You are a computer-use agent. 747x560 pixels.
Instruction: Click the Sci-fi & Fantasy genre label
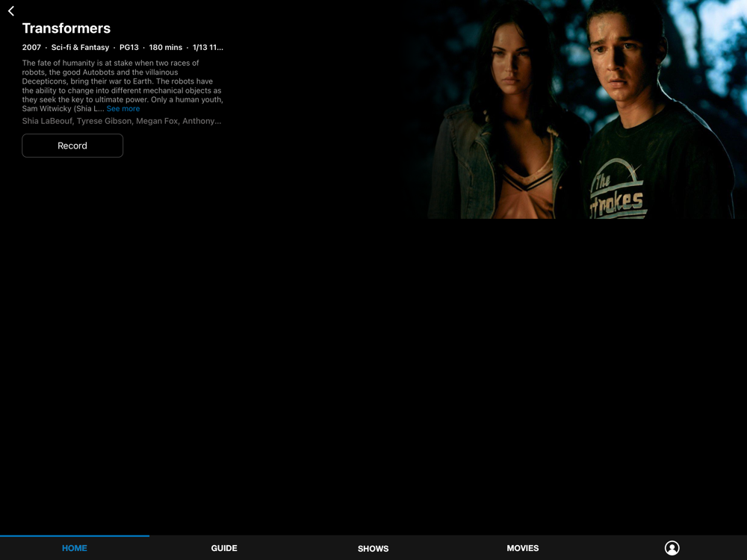click(80, 47)
